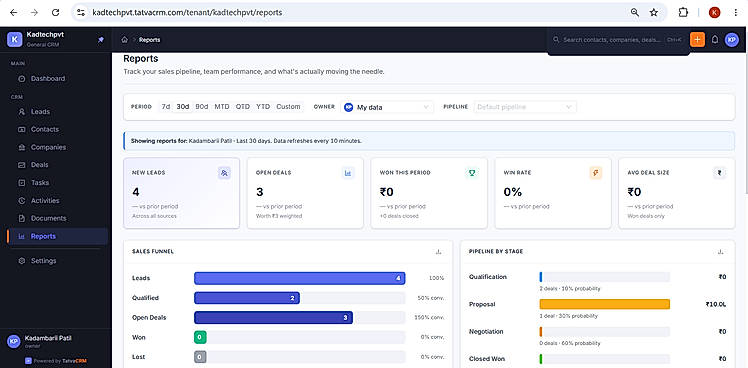Click the Kadtechpvt workspace logo K
The height and width of the screenshot is (368, 748).
pyautogui.click(x=15, y=40)
